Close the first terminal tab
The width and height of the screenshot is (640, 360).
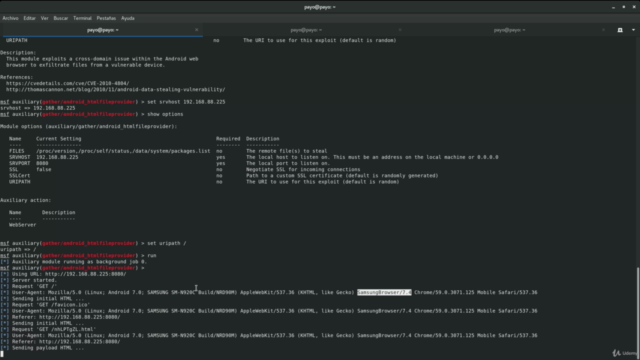pyautogui.click(x=196, y=30)
